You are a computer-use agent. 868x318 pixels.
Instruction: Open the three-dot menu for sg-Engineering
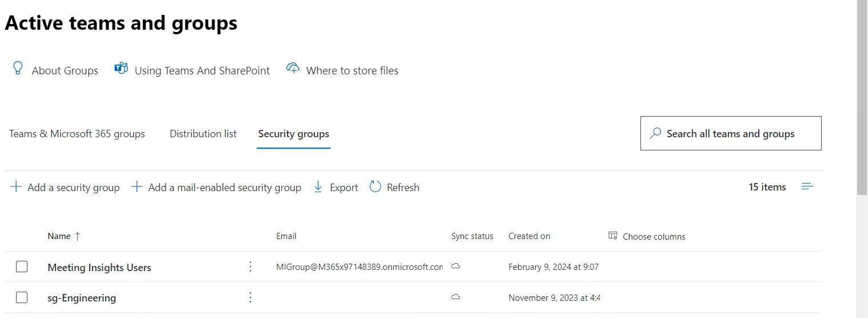point(250,297)
